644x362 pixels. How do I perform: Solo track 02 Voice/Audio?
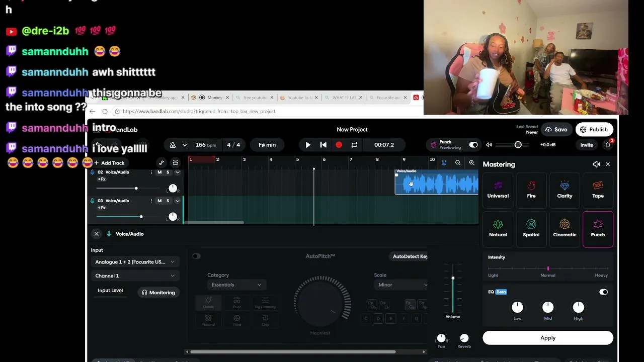tap(168, 172)
